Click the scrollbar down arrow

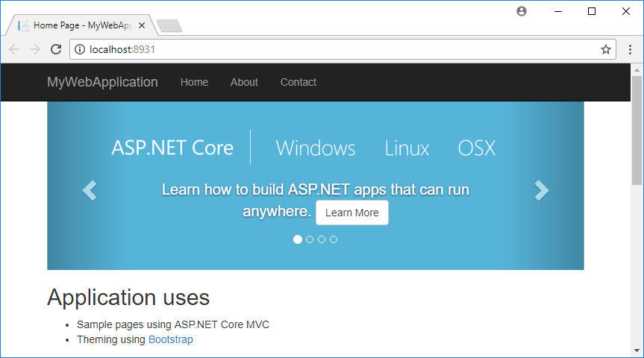(637, 351)
